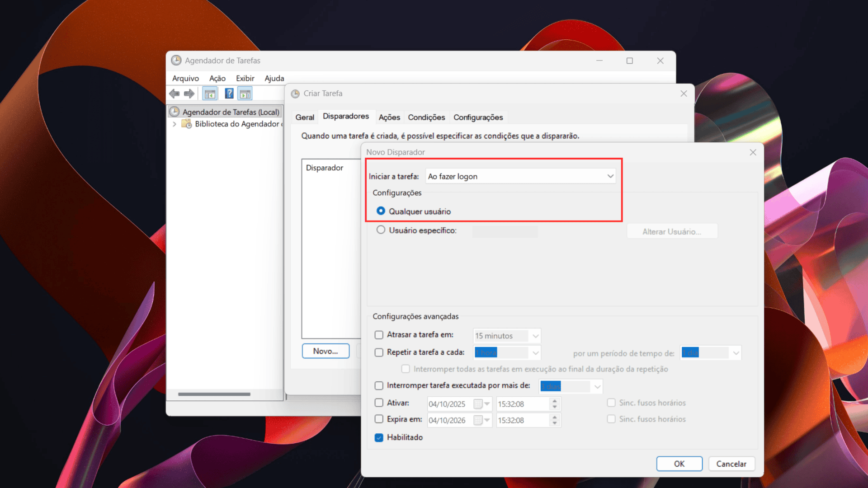
Task: Click the forward arrow toolbar icon
Action: coord(189,94)
